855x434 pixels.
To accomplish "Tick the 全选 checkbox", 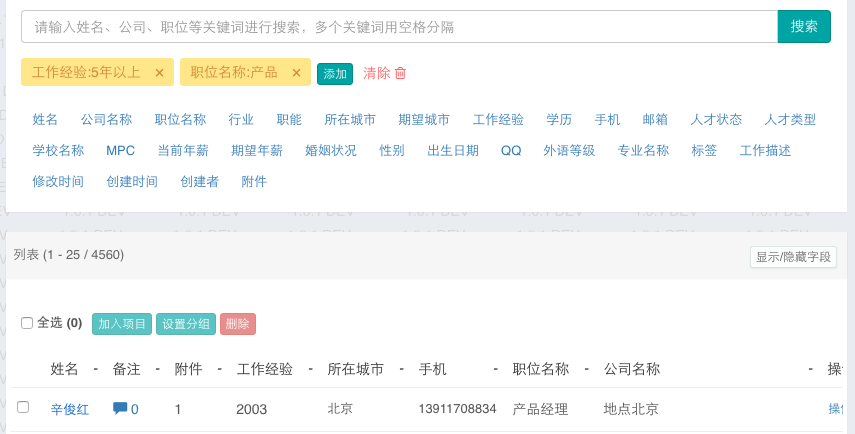I will click(27, 323).
